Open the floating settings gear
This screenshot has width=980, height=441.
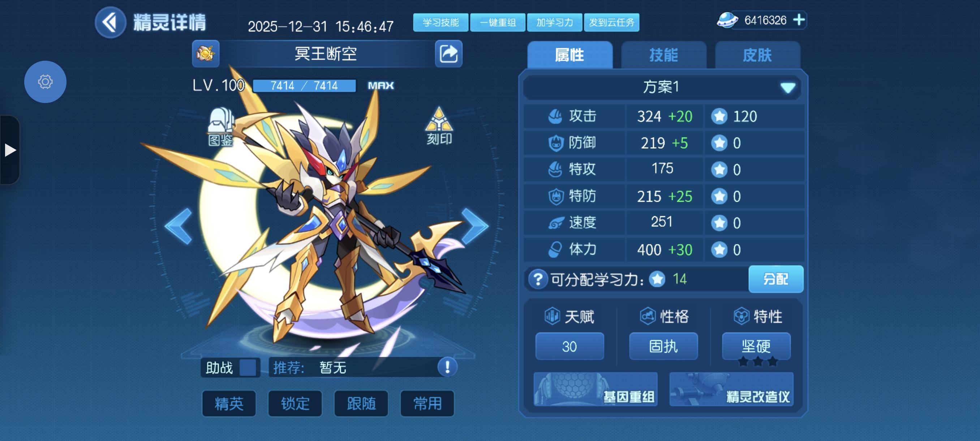pos(45,82)
